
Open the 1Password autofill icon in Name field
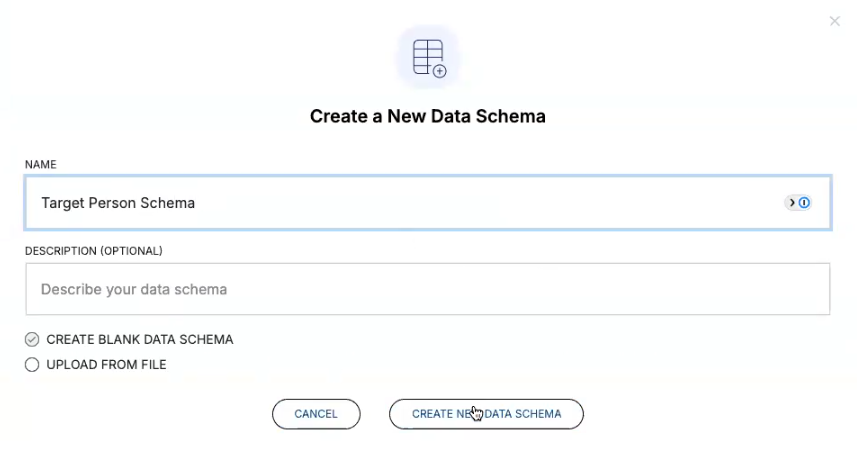click(804, 203)
